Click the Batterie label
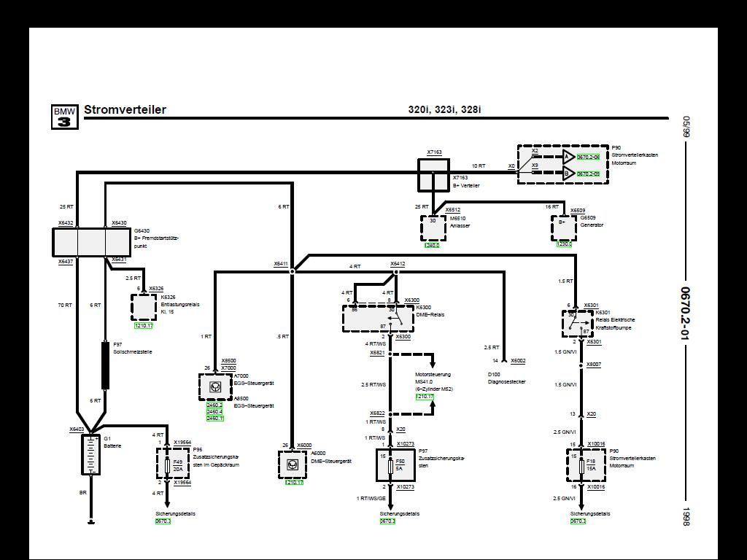The width and height of the screenshot is (747, 560). click(x=112, y=446)
